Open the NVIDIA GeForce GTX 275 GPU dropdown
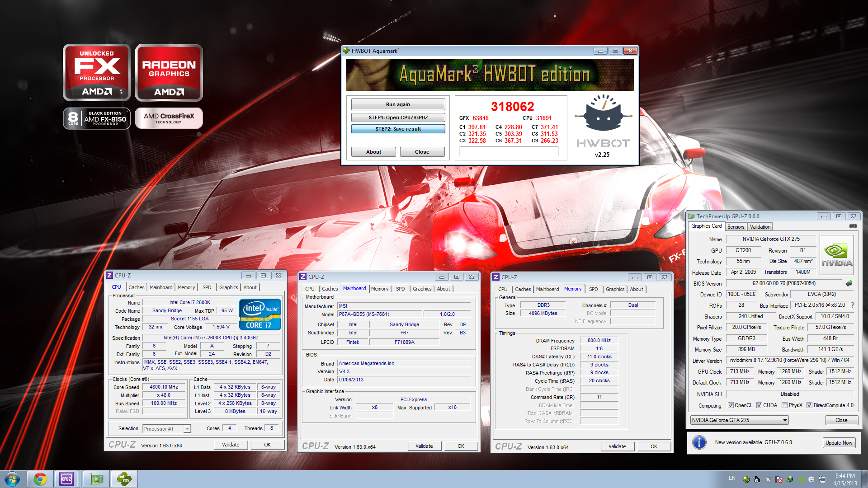 739,420
